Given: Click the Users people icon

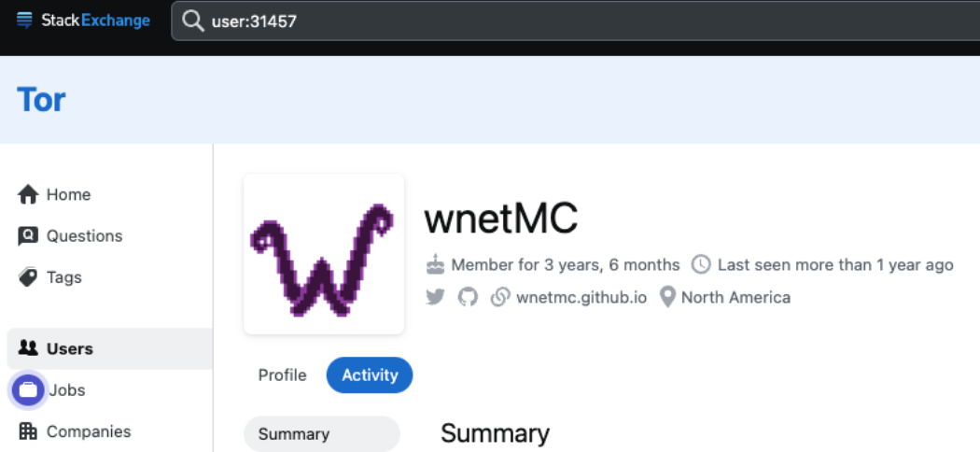Looking at the screenshot, I should tap(28, 348).
